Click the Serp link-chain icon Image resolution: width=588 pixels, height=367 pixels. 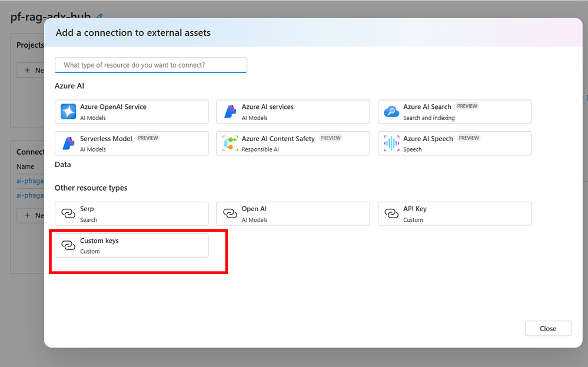pos(68,213)
